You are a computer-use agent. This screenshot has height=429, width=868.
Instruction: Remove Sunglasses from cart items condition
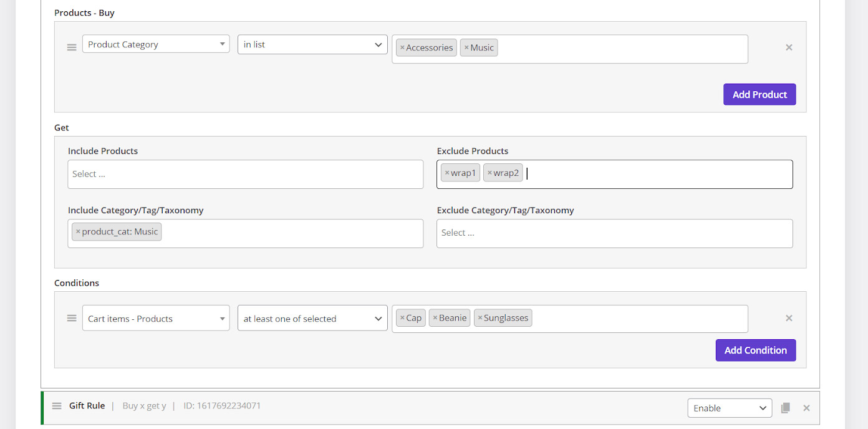(480, 318)
